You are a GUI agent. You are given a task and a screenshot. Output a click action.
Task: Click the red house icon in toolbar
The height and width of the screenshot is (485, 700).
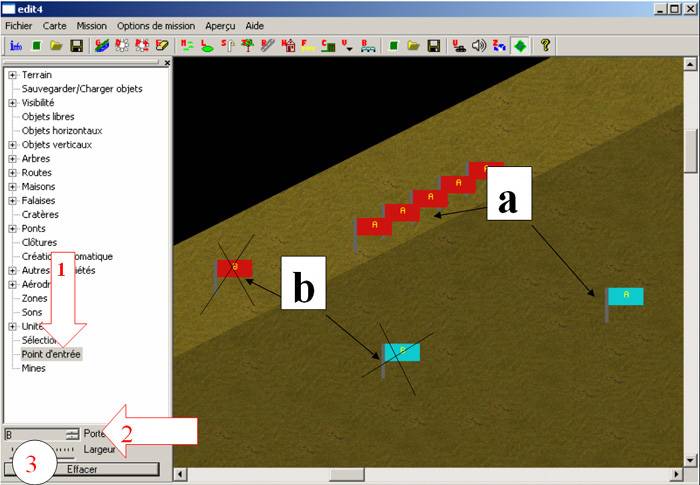[289, 45]
